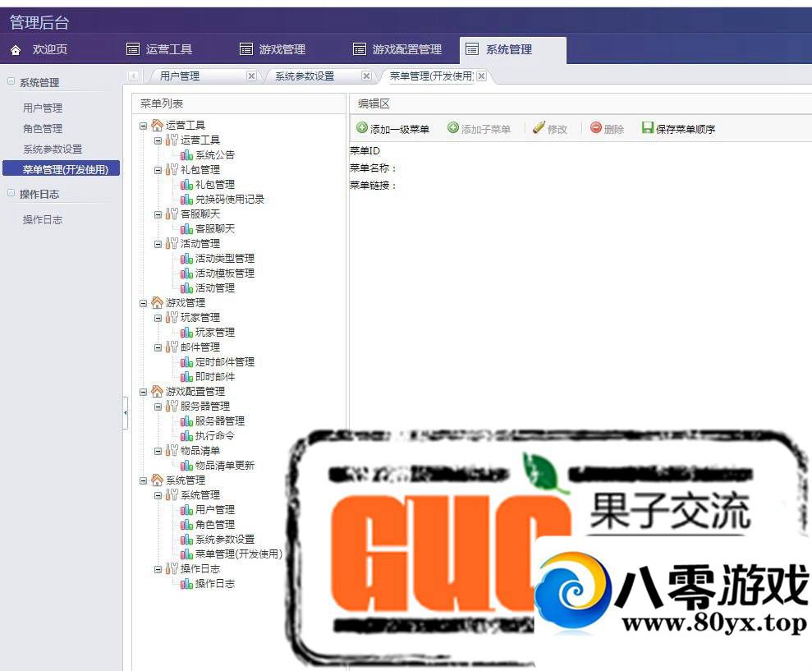812x671 pixels.
Task: Open the 欢迎页 top navigation item
Action: [x=50, y=49]
